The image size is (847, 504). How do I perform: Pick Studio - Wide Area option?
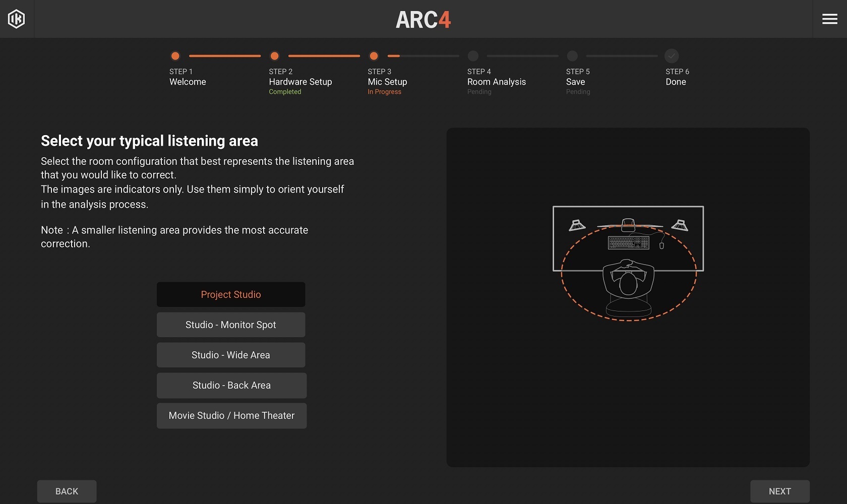coord(231,355)
